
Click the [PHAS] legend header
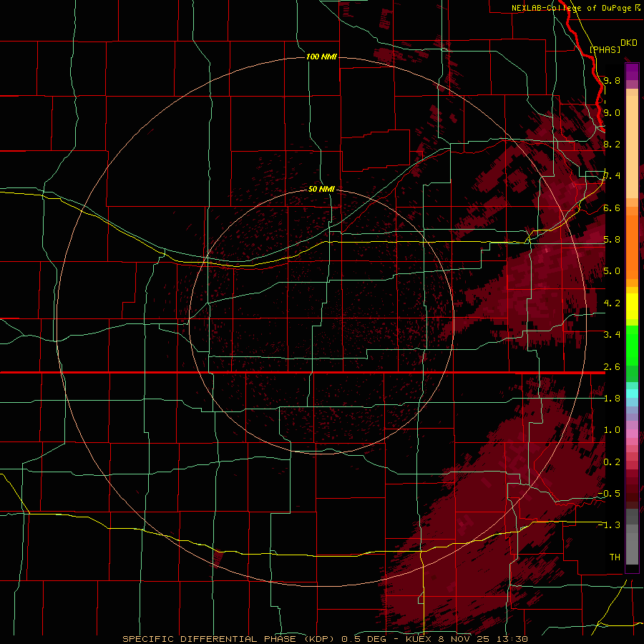605,49
